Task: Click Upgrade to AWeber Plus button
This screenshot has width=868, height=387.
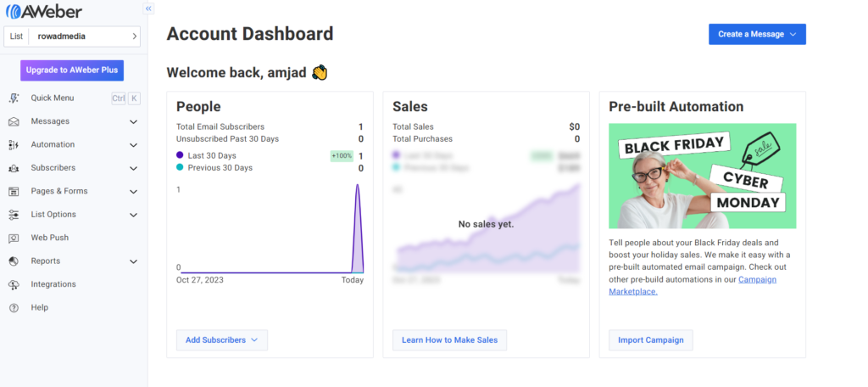Action: coord(72,70)
